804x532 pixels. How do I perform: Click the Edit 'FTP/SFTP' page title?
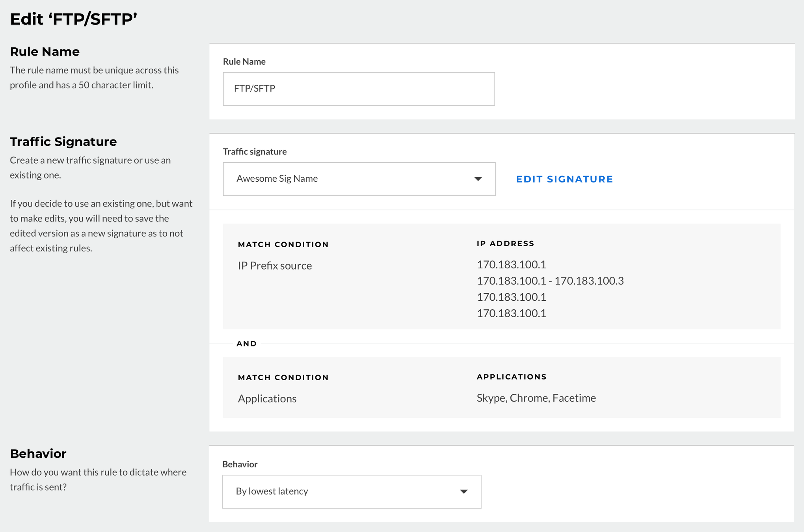pyautogui.click(x=74, y=19)
